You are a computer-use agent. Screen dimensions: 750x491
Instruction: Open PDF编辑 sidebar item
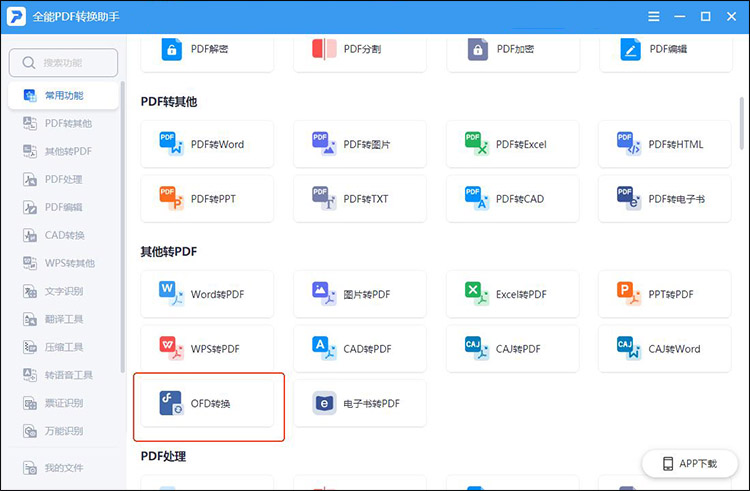pyautogui.click(x=63, y=207)
